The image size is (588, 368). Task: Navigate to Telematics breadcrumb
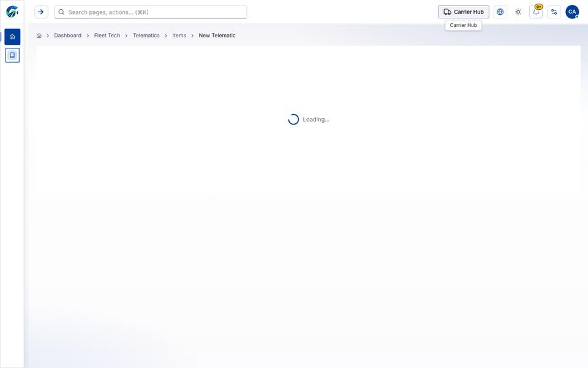146,36
